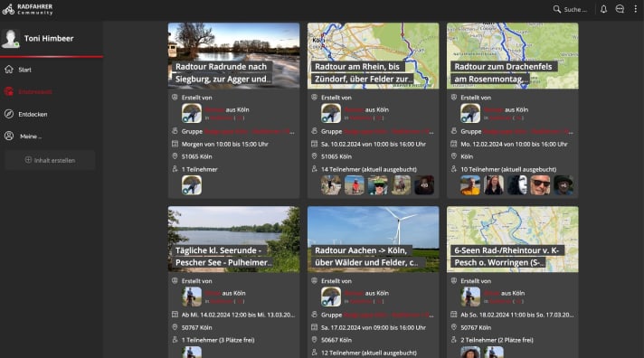The width and height of the screenshot is (644, 358).
Task: Click date 'Ab Mi. 14.02.2024 12:00' on Seerunde card
Action: click(x=238, y=315)
